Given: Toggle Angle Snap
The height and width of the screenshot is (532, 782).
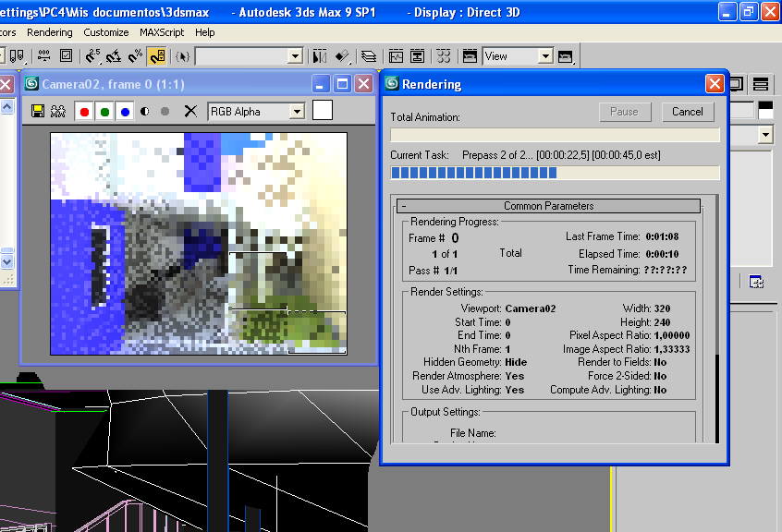Looking at the screenshot, I should (x=114, y=56).
